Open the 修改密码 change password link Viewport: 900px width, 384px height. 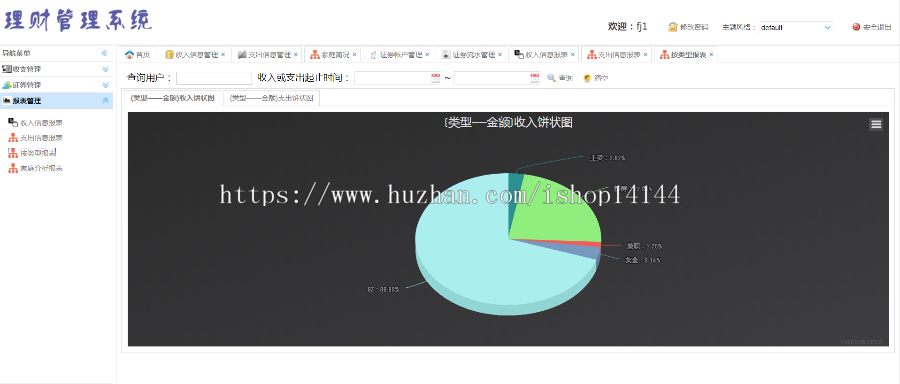(x=688, y=27)
